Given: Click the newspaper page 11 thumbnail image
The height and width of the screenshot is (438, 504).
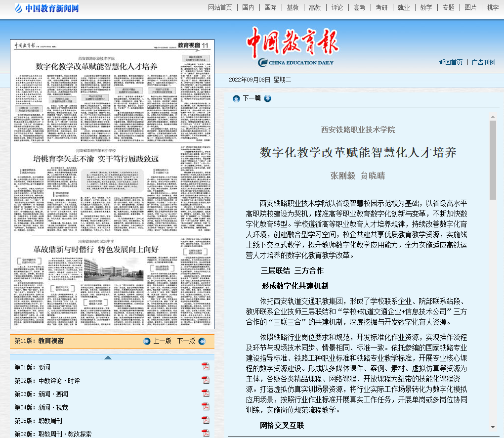Looking at the screenshot, I should click(x=112, y=184).
